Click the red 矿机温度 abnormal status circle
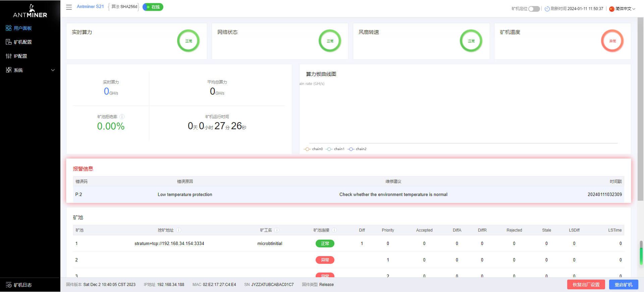The image size is (644, 292). click(x=612, y=41)
